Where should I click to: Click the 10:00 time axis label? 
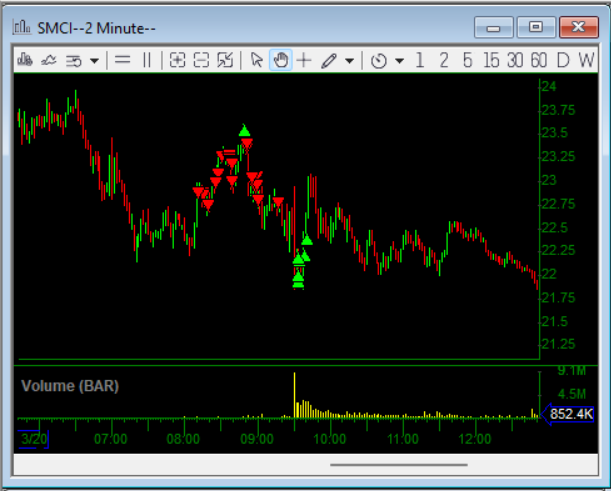tap(330, 439)
